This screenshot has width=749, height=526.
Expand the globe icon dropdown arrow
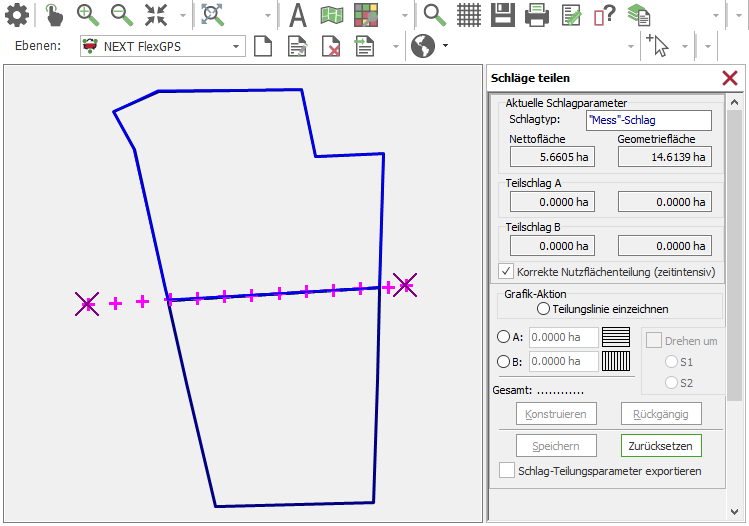pyautogui.click(x=445, y=46)
